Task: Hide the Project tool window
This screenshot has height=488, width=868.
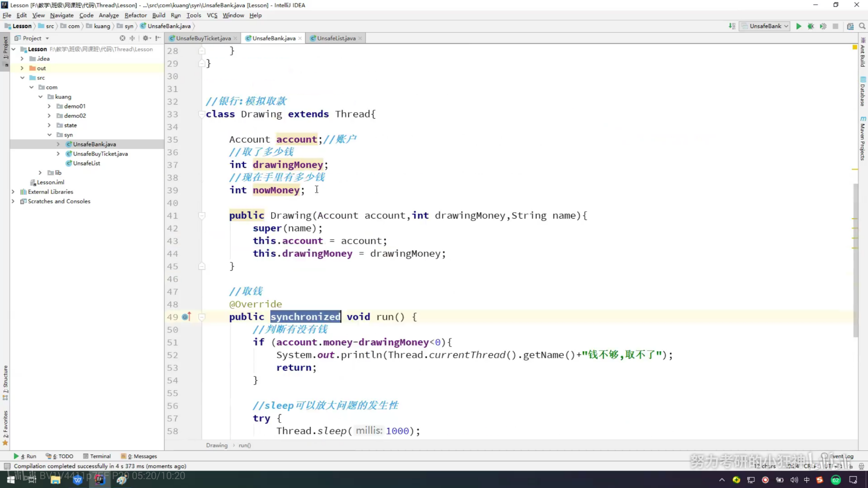Action: [158, 38]
